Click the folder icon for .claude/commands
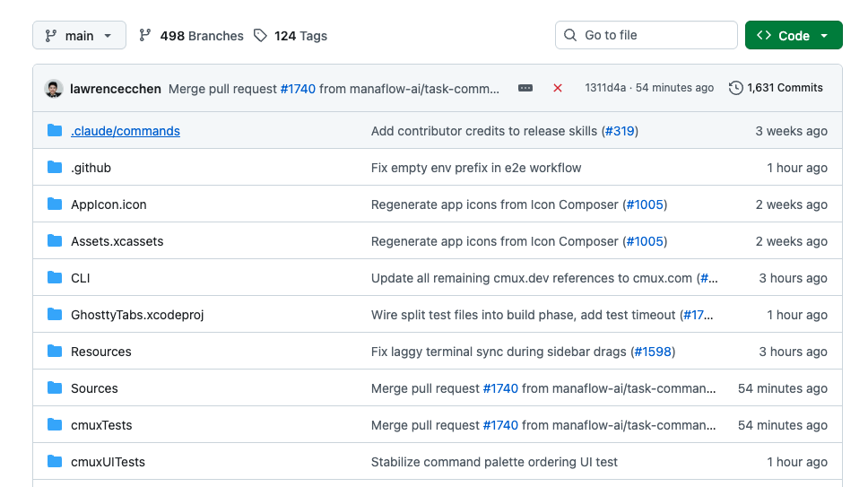 55,131
